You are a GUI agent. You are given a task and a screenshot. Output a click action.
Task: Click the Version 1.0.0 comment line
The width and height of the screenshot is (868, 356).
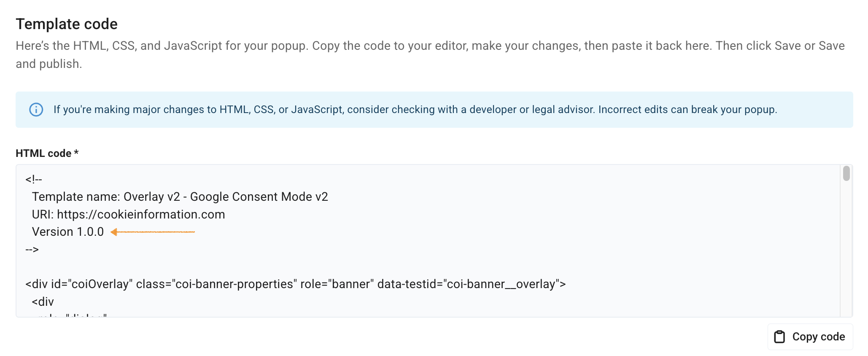67,232
